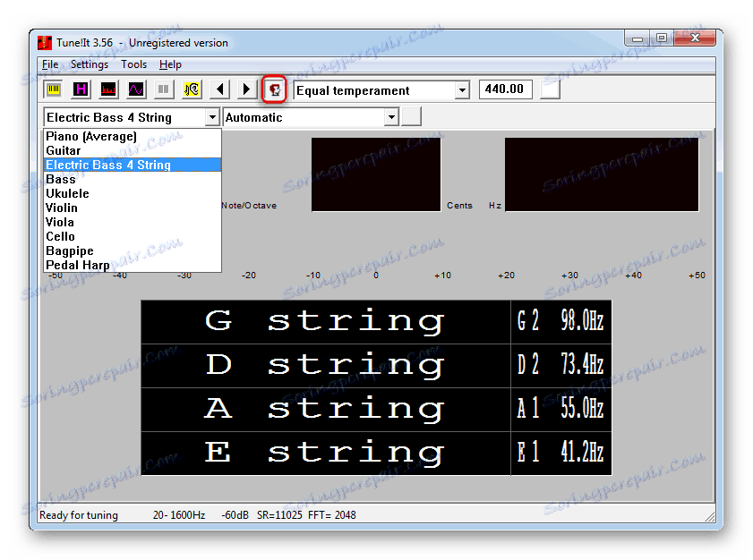The width and height of the screenshot is (753, 560).
Task: Pick Bass from the instrument list
Action: coord(133,179)
